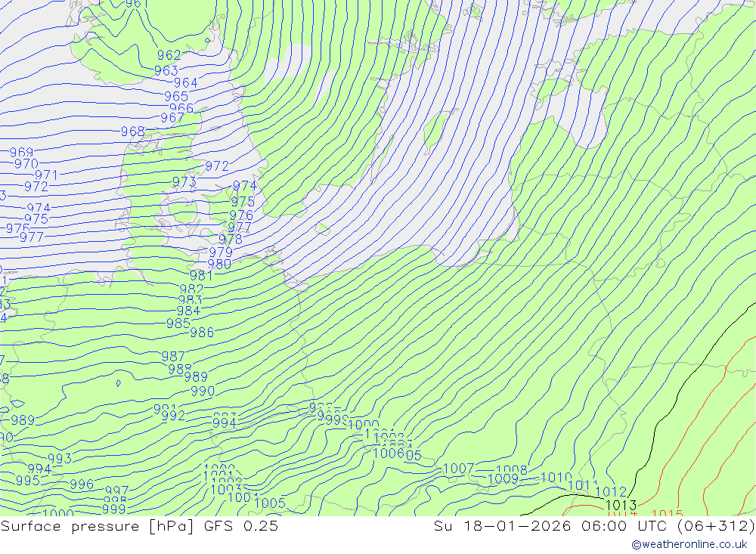Click the 1009 isobar label
The width and height of the screenshot is (756, 554).
(x=503, y=479)
